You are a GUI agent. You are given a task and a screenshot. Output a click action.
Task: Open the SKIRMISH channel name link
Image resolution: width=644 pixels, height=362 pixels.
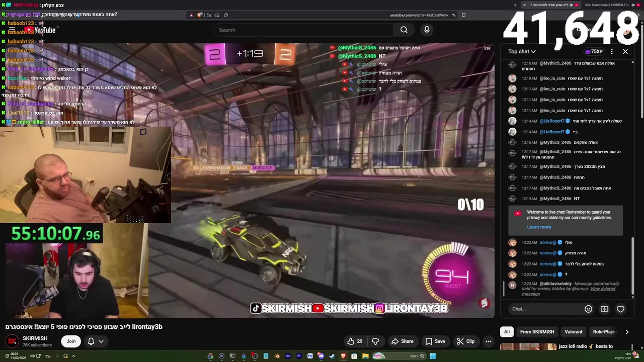click(x=35, y=338)
